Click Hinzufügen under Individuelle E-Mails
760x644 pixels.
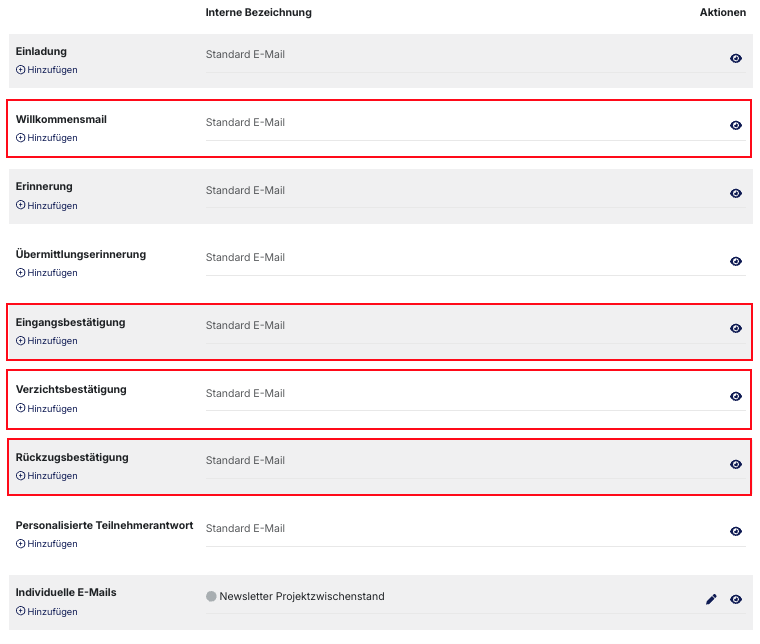[47, 612]
